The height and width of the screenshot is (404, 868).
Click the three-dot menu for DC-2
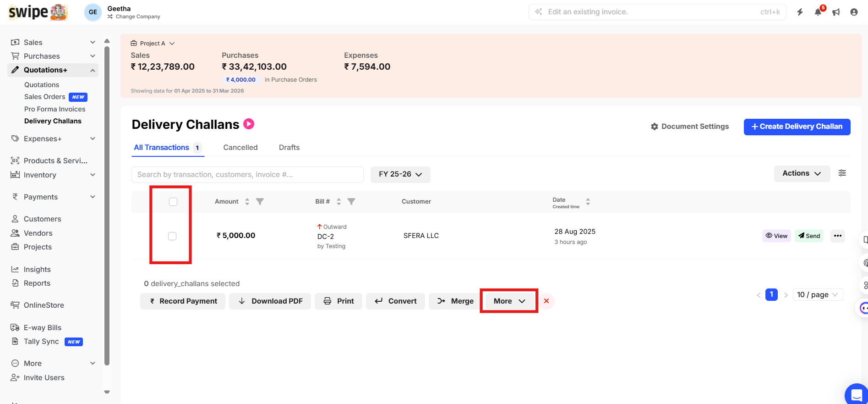click(x=837, y=236)
